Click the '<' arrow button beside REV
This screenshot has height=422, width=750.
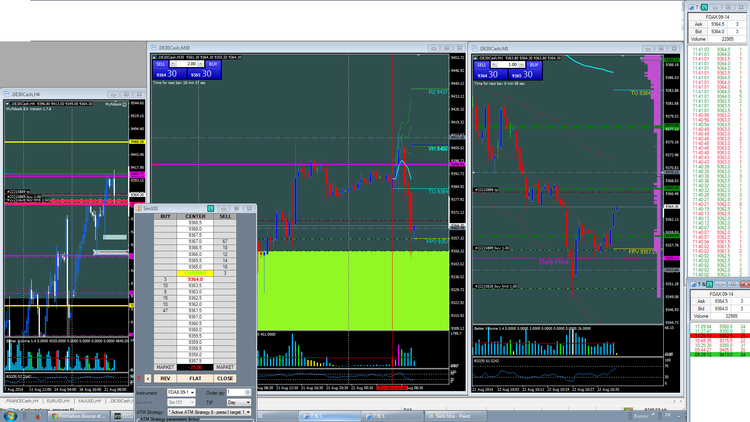148,379
